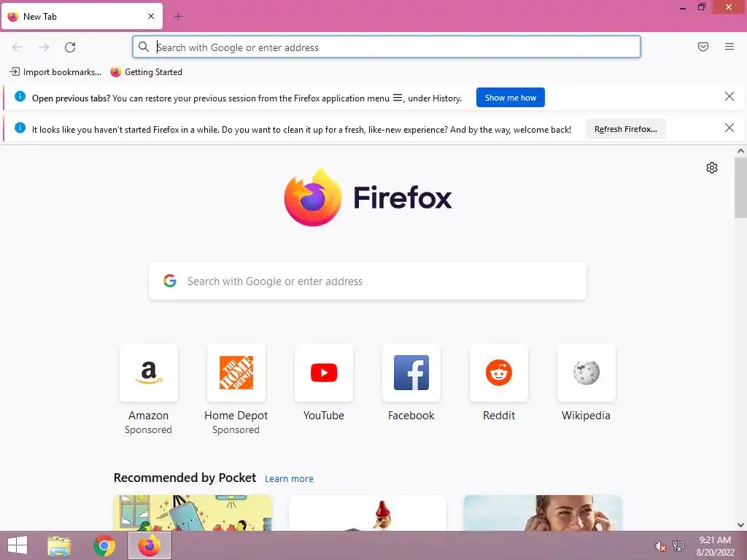Click the info icon in the welcome back notification

click(x=20, y=128)
